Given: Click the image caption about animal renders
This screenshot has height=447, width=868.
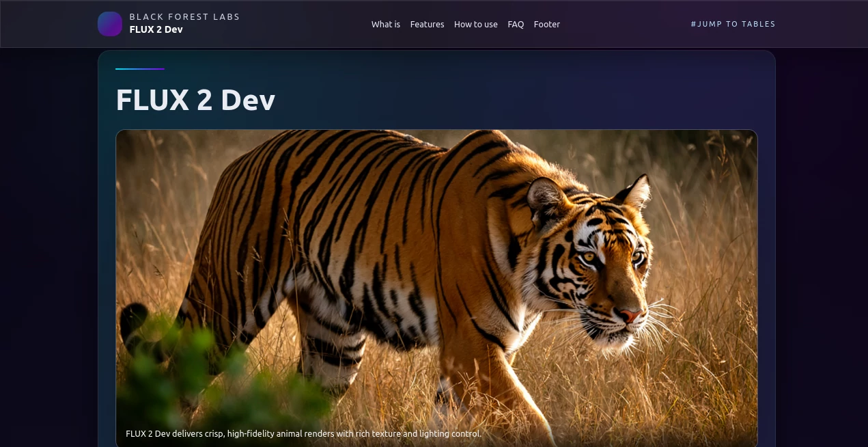Looking at the screenshot, I should click(303, 433).
